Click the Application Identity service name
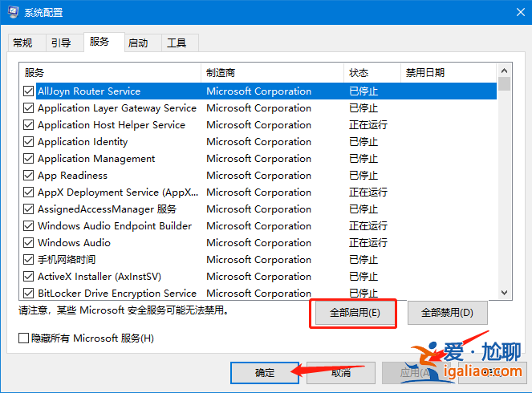This screenshot has width=532, height=393. [x=83, y=141]
